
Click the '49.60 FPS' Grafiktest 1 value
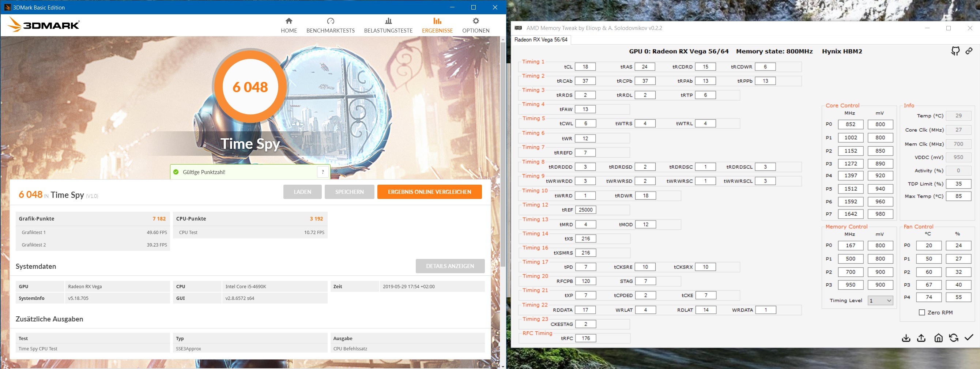[x=157, y=233]
